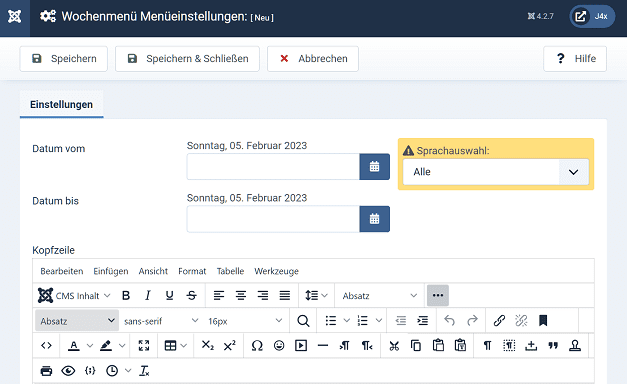Pick background highlight color marker icon
The height and width of the screenshot is (384, 627).
[x=106, y=346]
